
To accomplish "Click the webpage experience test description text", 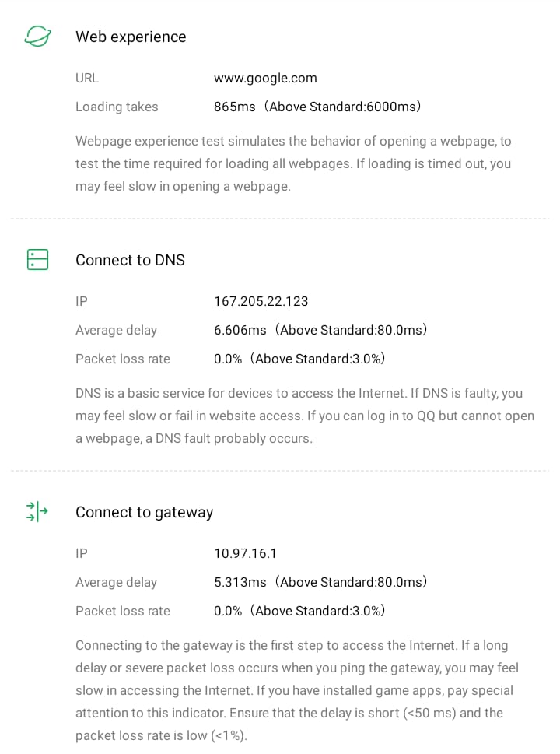I will pos(293,163).
